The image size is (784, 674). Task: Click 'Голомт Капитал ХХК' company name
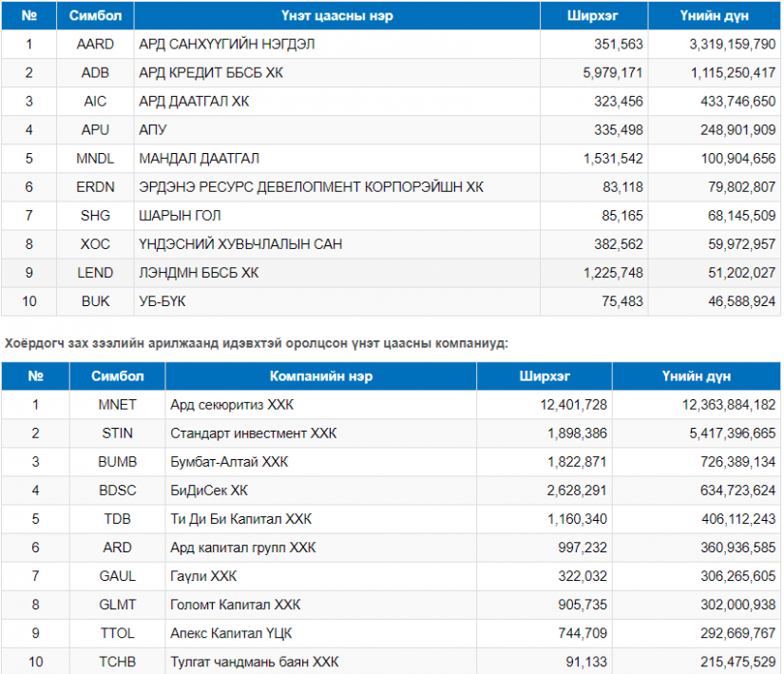click(x=236, y=604)
